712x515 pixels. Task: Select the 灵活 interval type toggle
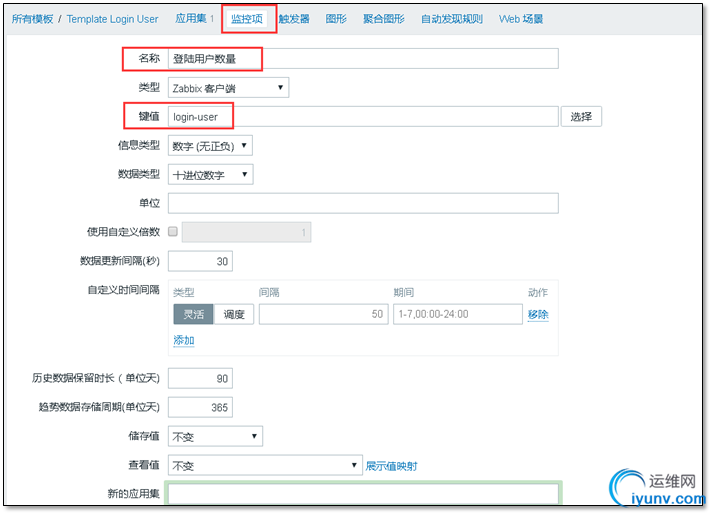point(193,314)
